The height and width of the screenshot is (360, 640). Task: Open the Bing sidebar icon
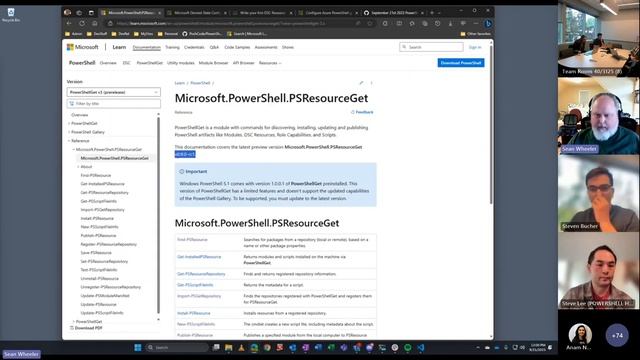(488, 24)
